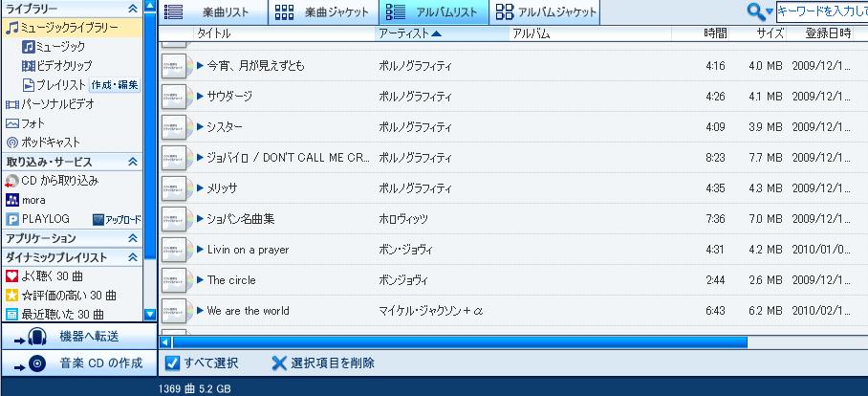The image size is (868, 396).
Task: Click the 最近聴いた 30 曲 icon
Action: coord(11,315)
